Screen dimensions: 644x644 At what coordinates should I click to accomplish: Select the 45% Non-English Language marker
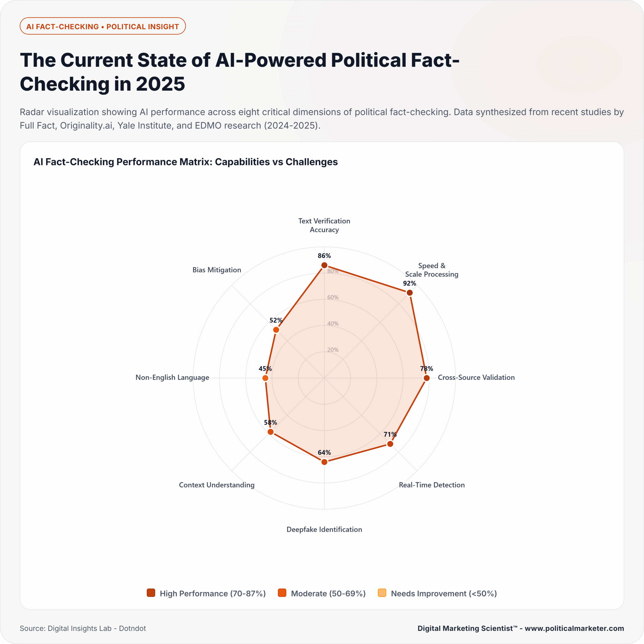[265, 378]
